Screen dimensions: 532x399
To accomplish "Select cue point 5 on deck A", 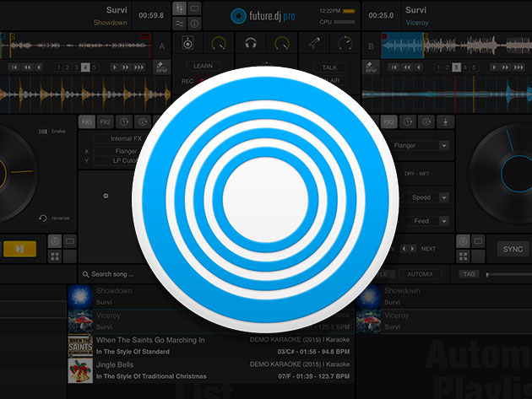I will (95, 67).
